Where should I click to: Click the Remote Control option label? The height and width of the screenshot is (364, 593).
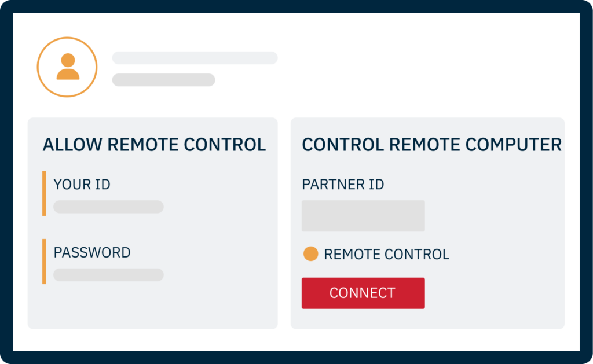click(x=386, y=255)
